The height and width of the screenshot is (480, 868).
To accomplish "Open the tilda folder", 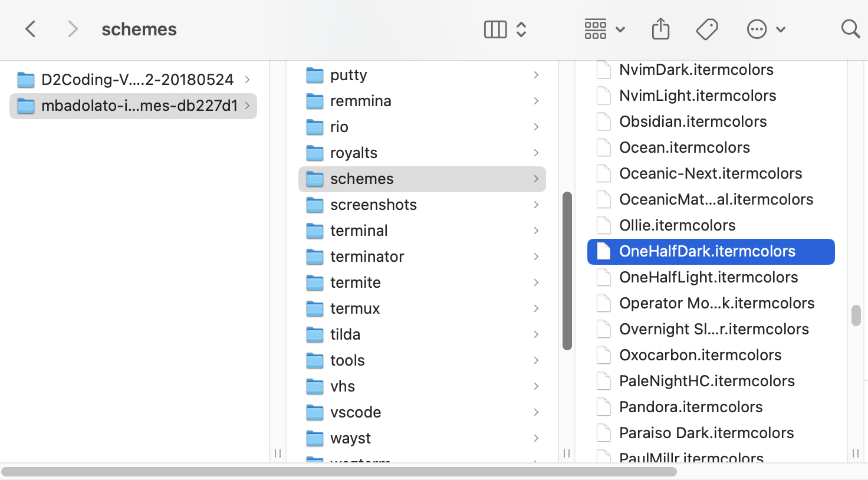I will 422,334.
